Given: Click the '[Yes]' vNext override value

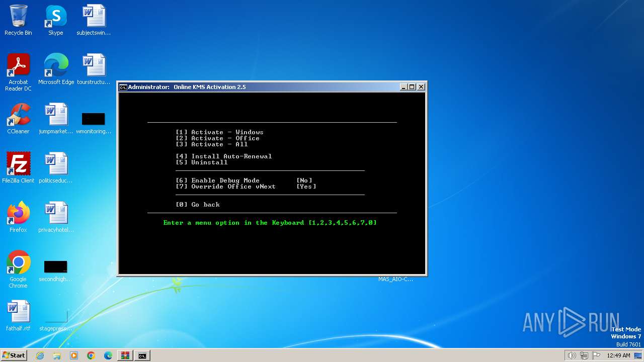Looking at the screenshot, I should pos(306,187).
